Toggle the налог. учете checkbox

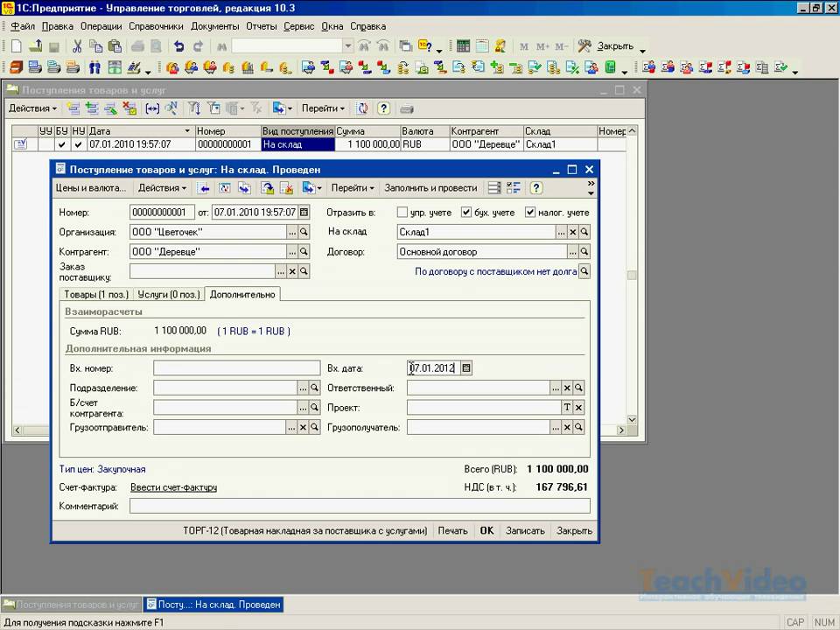pos(530,213)
